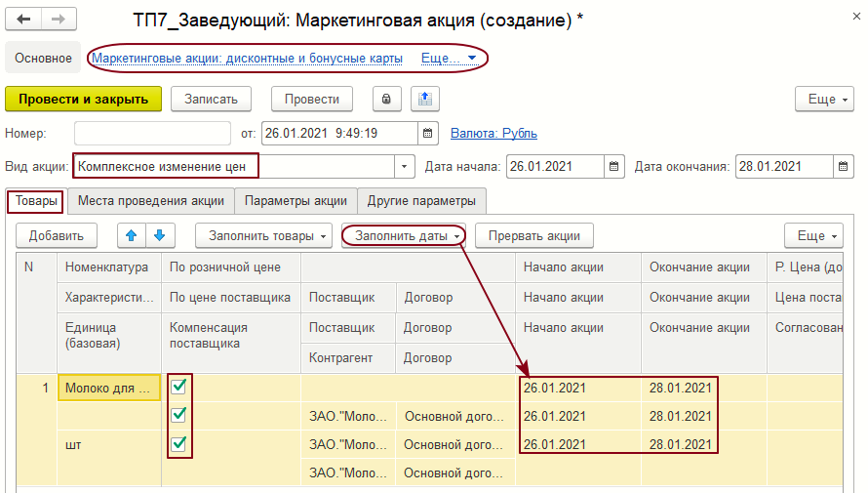
Task: Toggle the По цене поставщика checkbox
Action: pyautogui.click(x=178, y=415)
